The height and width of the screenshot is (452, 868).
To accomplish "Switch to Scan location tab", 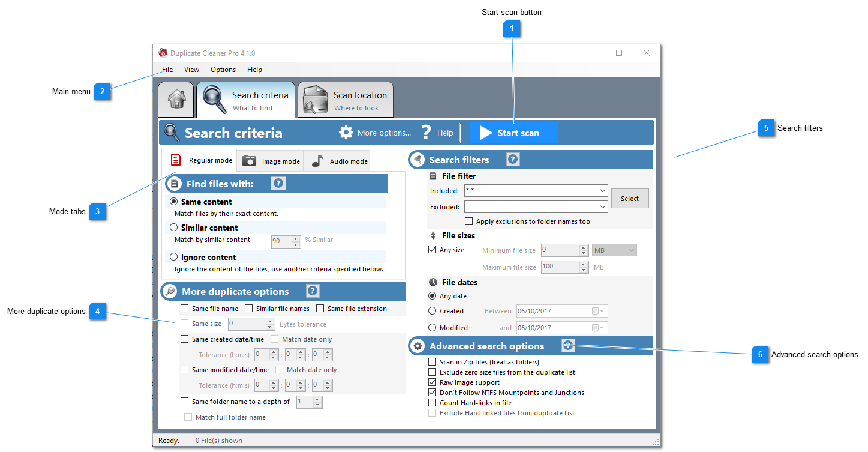I will coord(346,100).
